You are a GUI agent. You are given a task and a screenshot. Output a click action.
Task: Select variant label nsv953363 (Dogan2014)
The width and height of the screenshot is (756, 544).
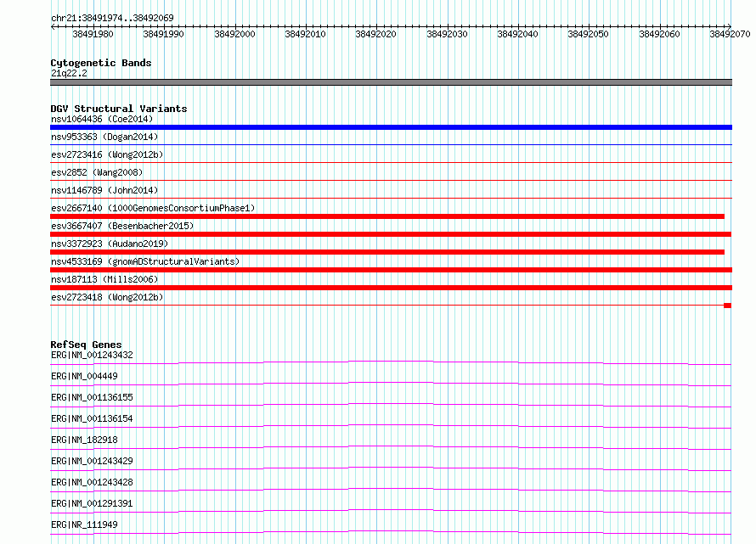click(x=104, y=137)
